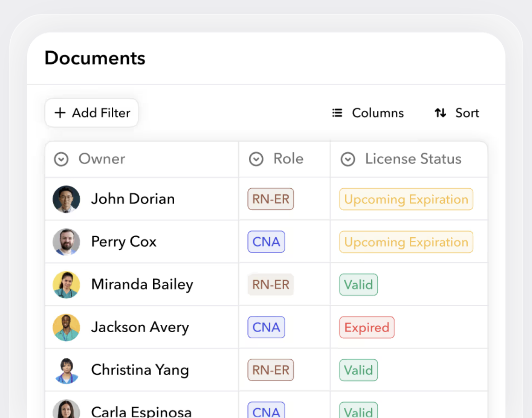Select the Christina Yang name

click(x=140, y=370)
